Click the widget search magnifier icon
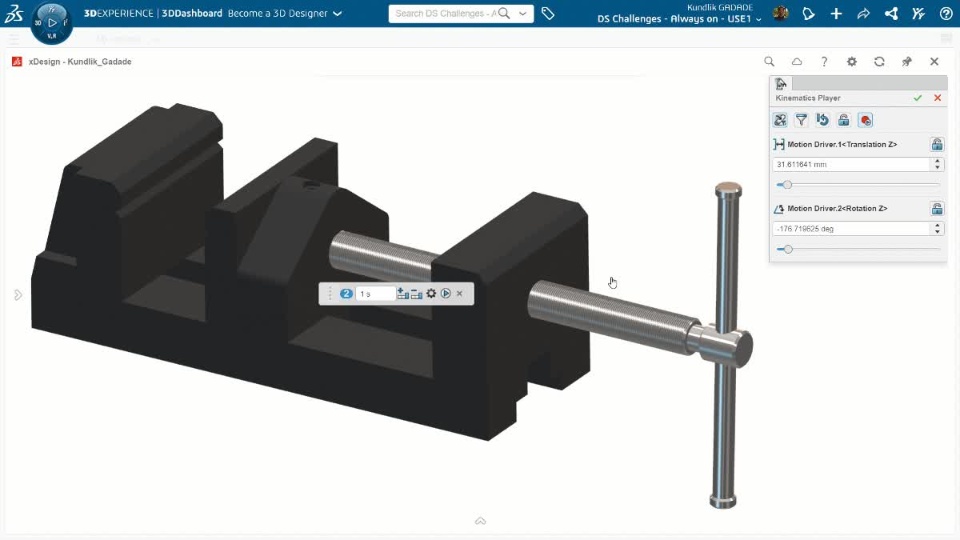Viewport: 960px width, 540px height. pyautogui.click(x=769, y=61)
